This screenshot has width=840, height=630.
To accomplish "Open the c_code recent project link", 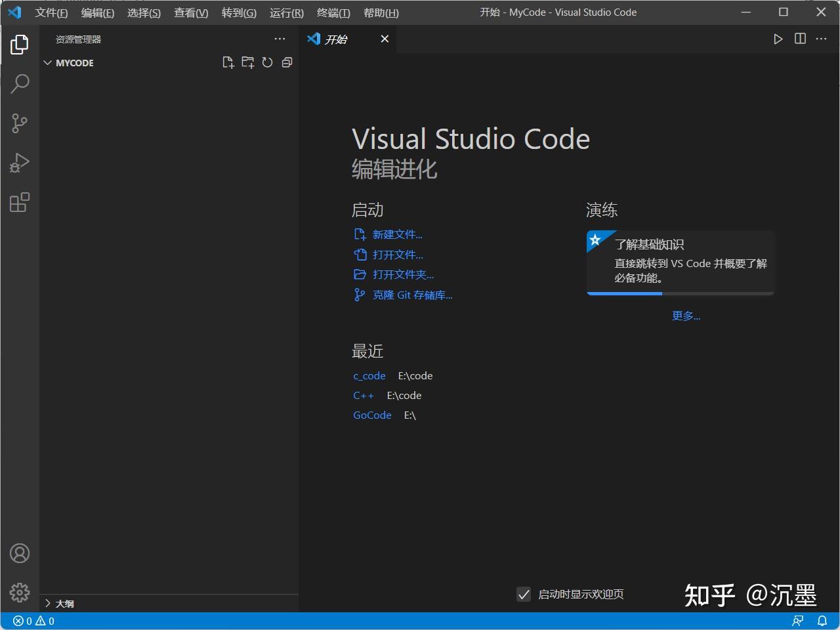I will tap(369, 375).
